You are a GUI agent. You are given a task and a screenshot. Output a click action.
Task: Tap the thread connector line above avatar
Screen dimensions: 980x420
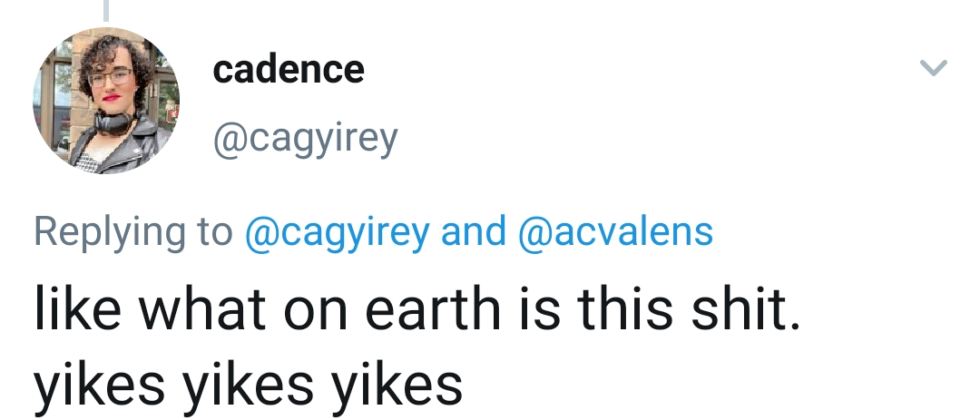pos(106,10)
